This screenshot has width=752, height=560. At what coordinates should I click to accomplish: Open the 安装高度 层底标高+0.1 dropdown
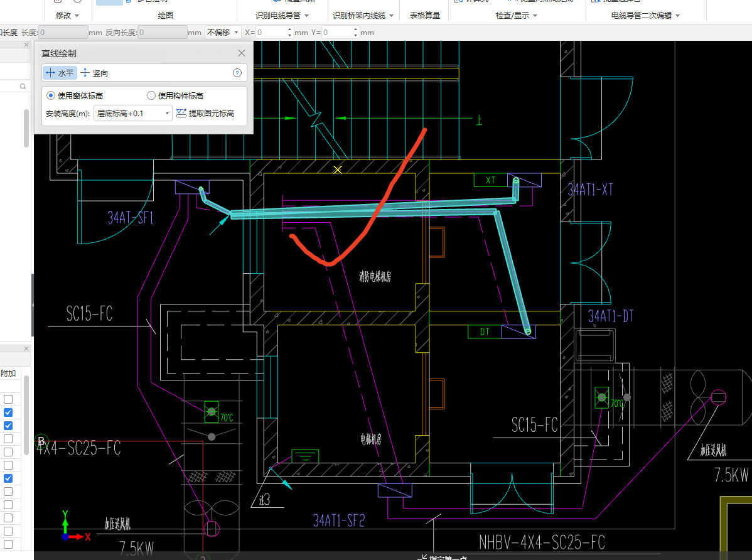click(133, 113)
